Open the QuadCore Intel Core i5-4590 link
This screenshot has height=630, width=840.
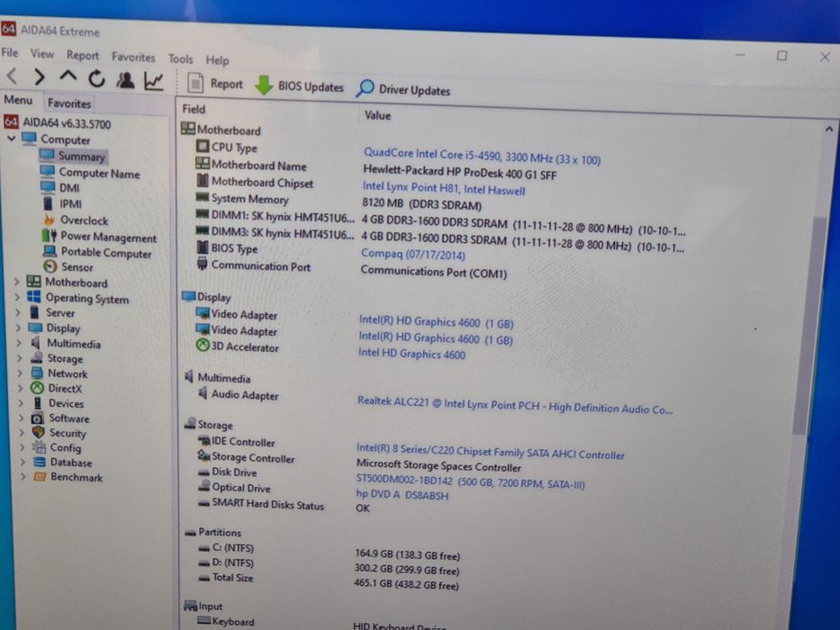click(x=483, y=156)
